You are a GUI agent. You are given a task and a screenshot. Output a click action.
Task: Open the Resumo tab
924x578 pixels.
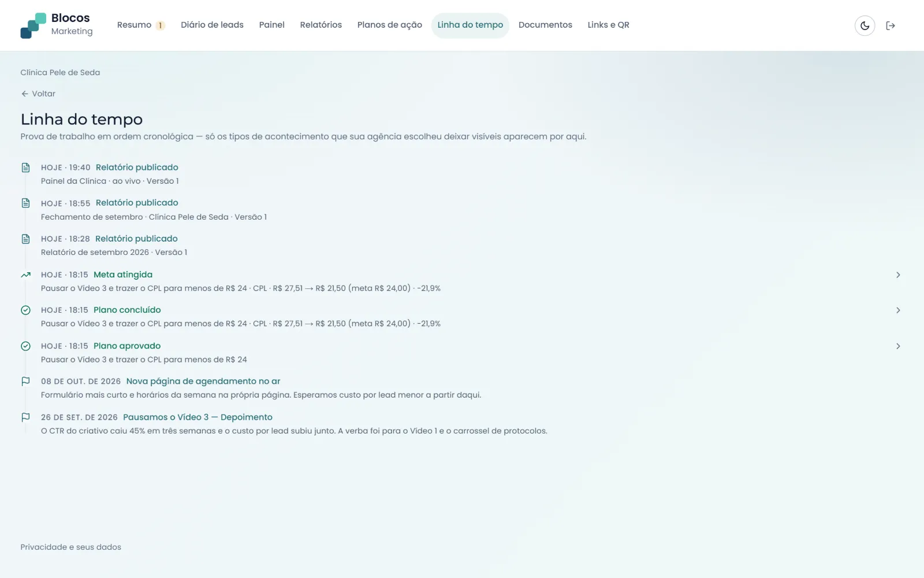click(141, 25)
